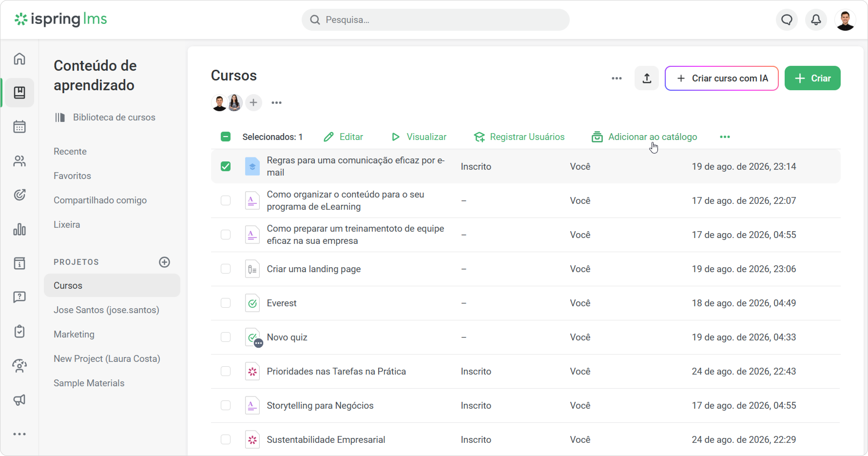Click Registrar Usuários action

pyautogui.click(x=519, y=137)
